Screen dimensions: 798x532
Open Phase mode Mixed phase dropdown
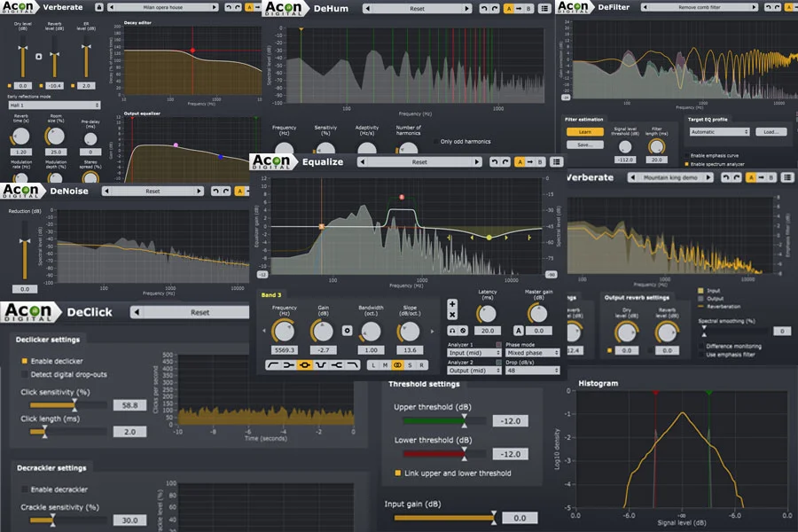[x=532, y=353]
